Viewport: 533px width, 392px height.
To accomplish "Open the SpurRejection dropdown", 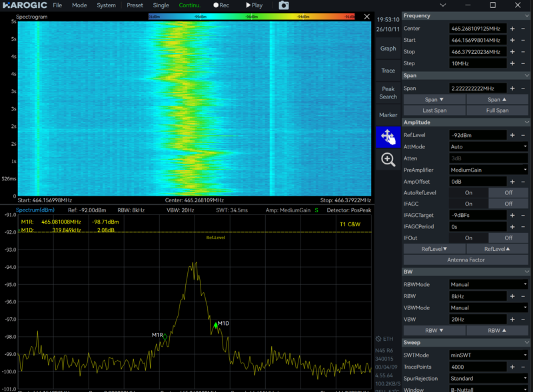I will tap(488, 379).
